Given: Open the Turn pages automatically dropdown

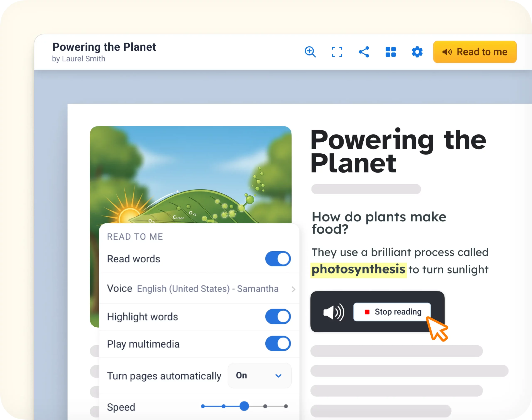Looking at the screenshot, I should [259, 376].
